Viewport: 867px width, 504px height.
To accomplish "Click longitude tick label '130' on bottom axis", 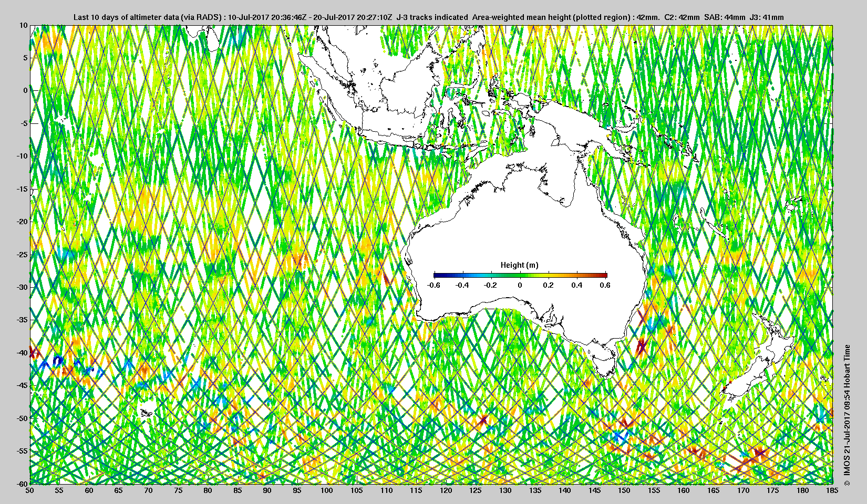I will pos(505,490).
